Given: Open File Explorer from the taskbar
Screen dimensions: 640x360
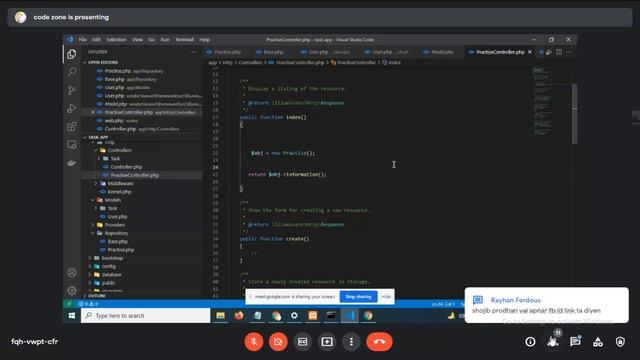Looking at the screenshot, I should pos(220,316).
